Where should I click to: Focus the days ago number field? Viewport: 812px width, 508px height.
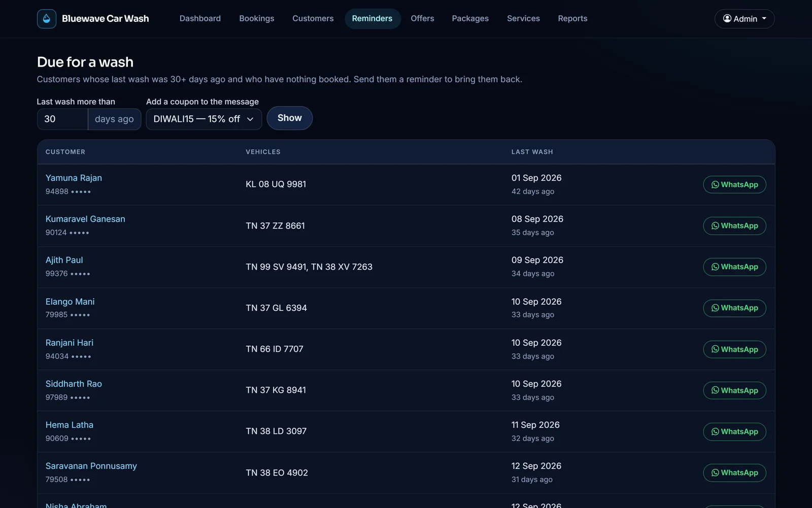[62, 119]
